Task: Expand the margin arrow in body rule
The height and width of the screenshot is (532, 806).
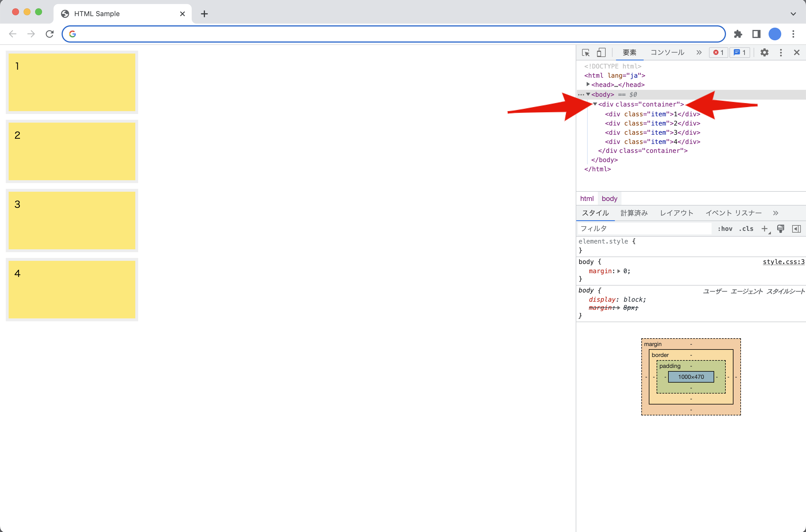Action: (x=619, y=271)
